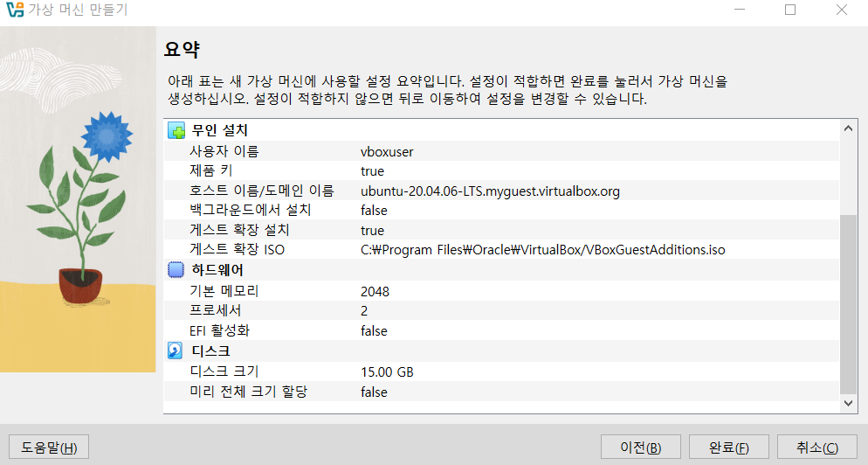
Task: Go back with the 이전(B) button
Action: 640,447
